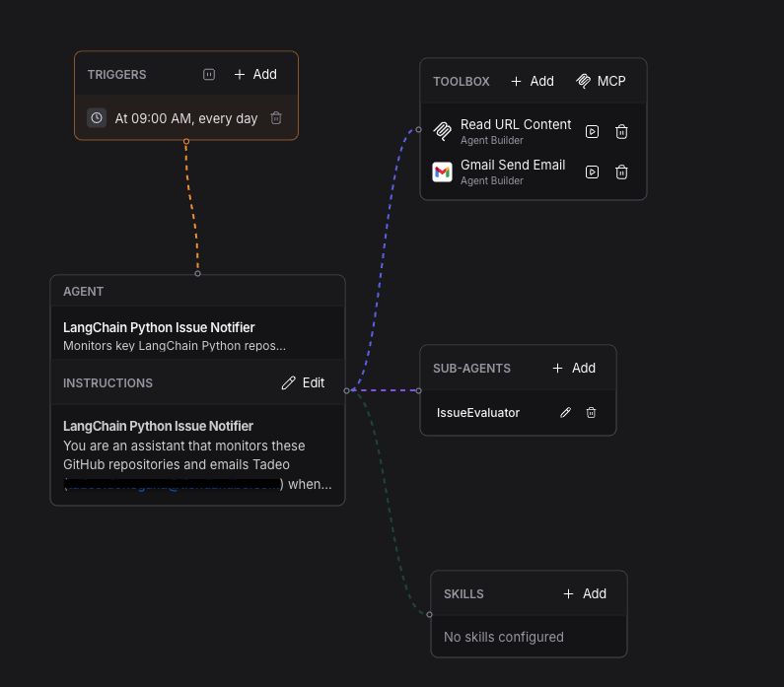Open the 'At 09:00 AM, every day' trigger
The image size is (784, 687).
point(186,118)
